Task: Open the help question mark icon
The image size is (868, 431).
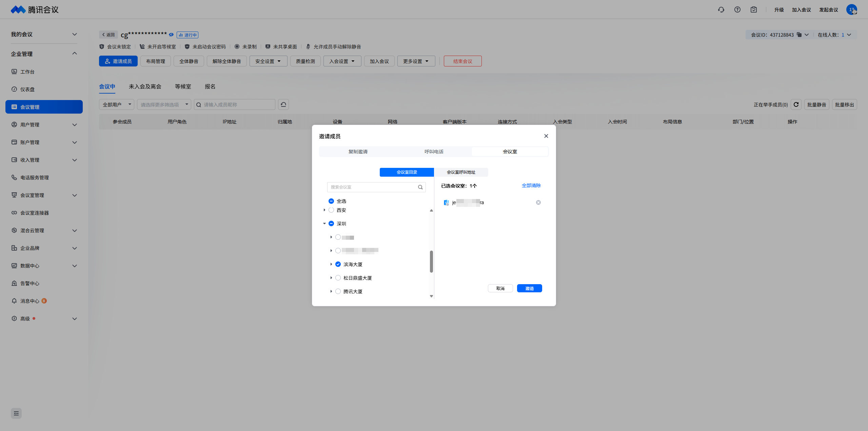Action: pyautogui.click(x=737, y=10)
